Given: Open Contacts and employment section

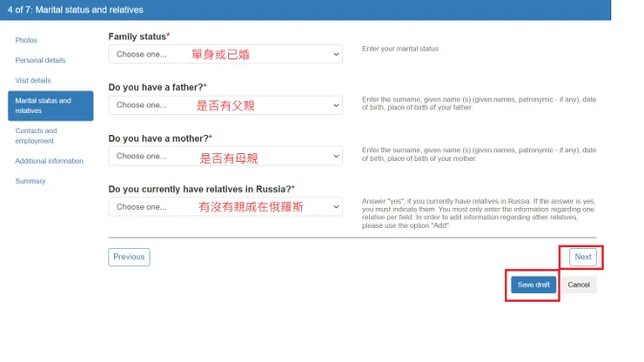Looking at the screenshot, I should 37,136.
